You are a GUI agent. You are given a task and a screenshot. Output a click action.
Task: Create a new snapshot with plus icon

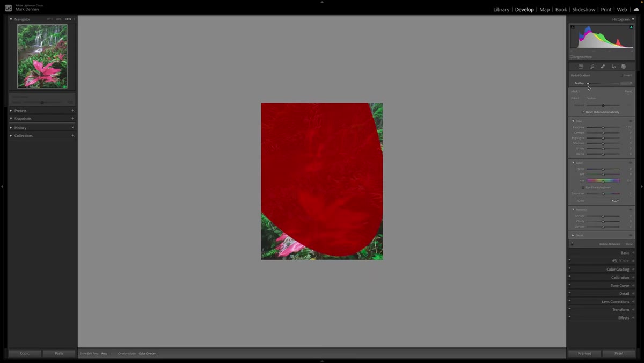point(72,119)
